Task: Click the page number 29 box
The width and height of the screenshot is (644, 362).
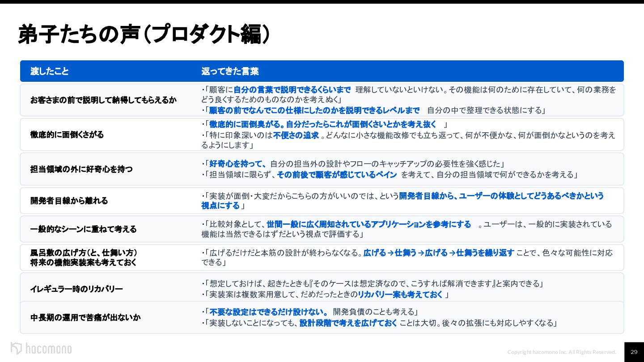Action: coord(634,352)
